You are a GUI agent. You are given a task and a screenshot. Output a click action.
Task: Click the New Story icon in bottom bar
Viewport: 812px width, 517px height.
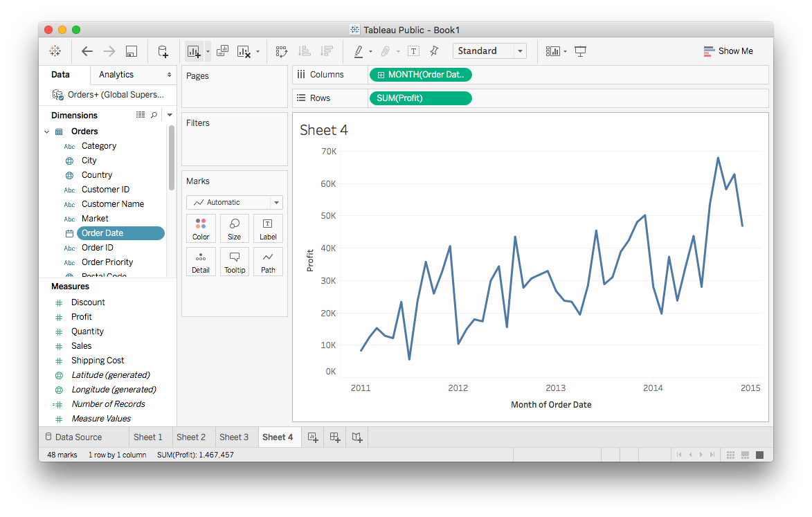point(357,437)
